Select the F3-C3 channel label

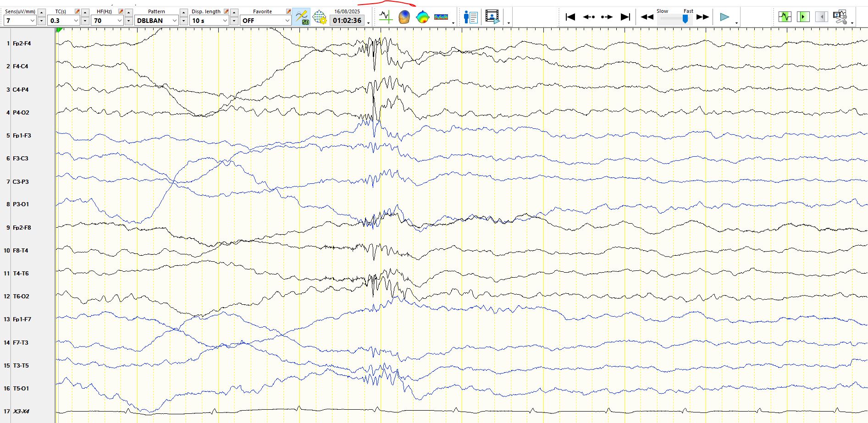(x=20, y=159)
